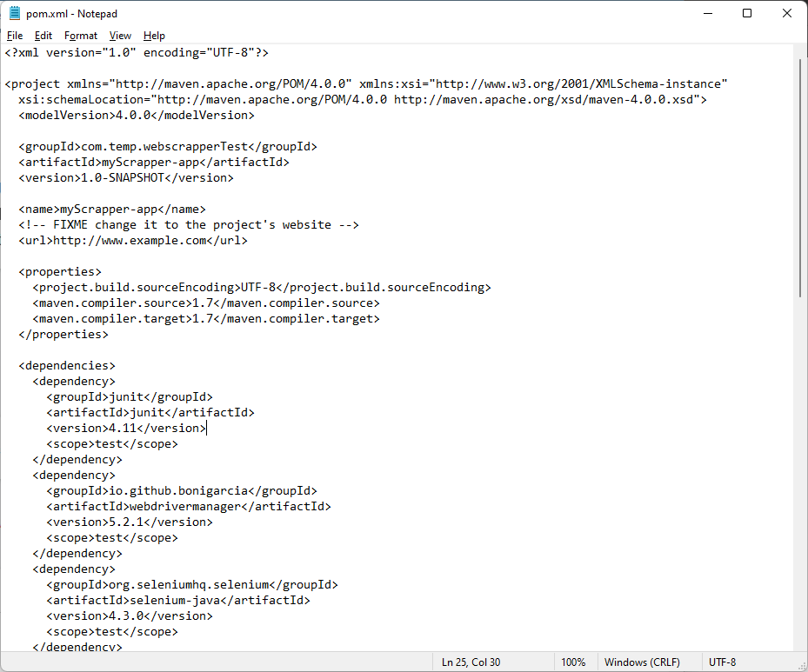Open the Edit menu

pyautogui.click(x=43, y=36)
